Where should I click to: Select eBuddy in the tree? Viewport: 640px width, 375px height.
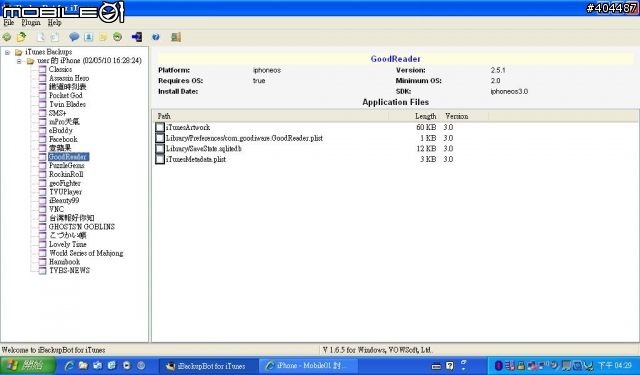[x=60, y=131]
